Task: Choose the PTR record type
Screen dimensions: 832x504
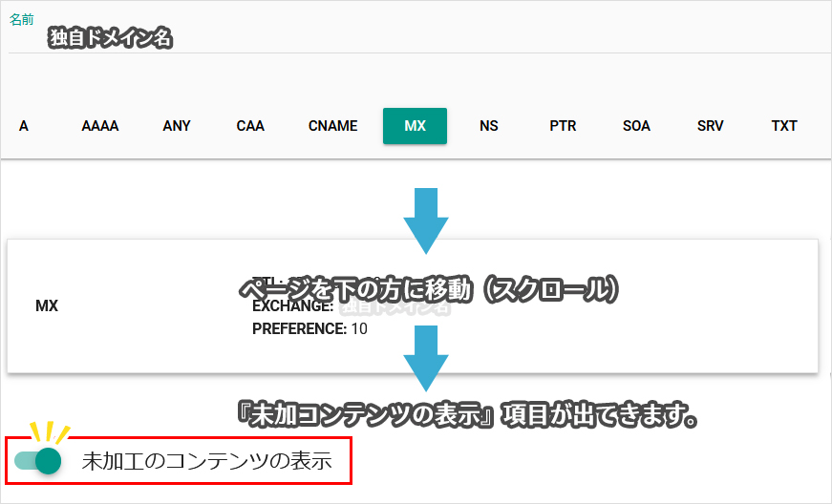Action: (563, 126)
